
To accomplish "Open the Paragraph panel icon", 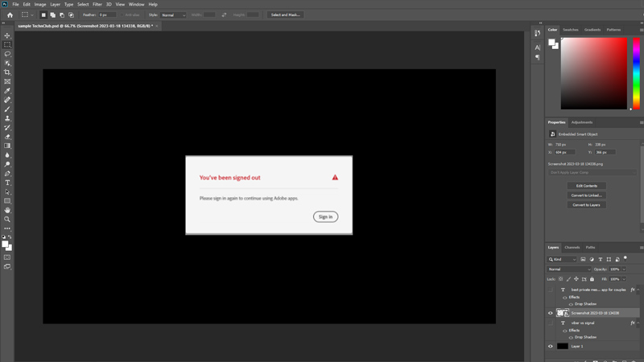I will 537,57.
